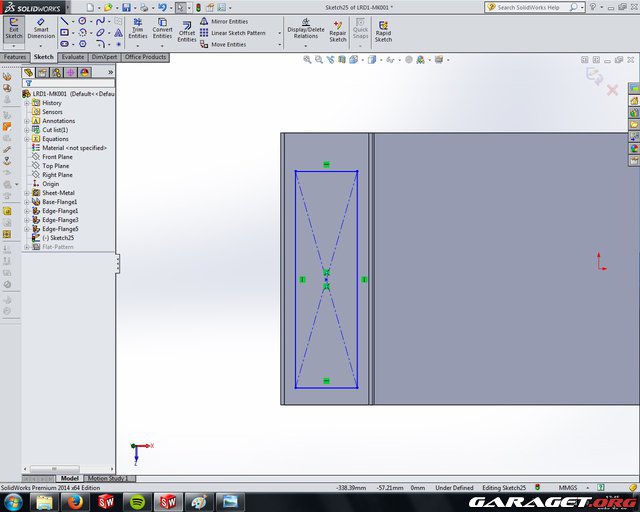Click the Repair Sketch icon
Viewport: 640px width, 512px height.
[x=338, y=30]
